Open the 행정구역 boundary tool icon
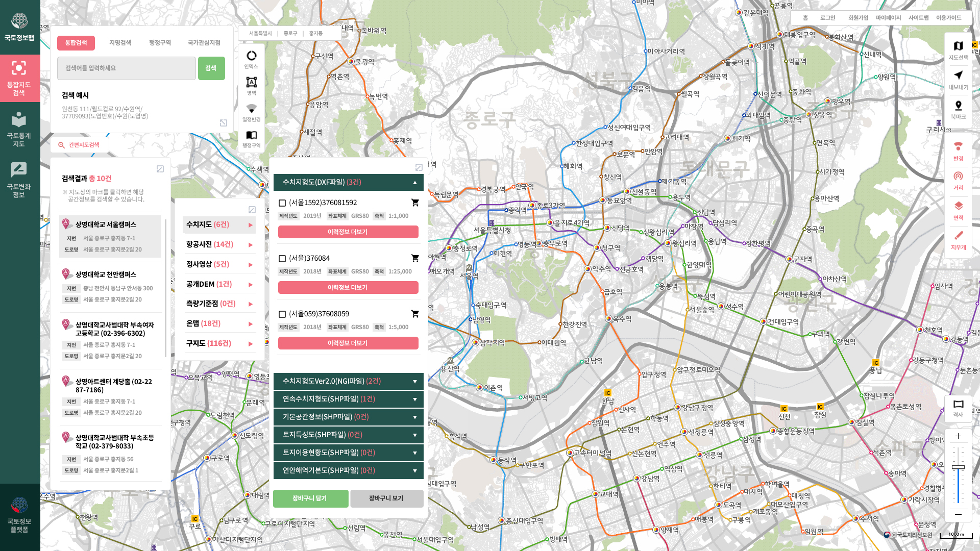The image size is (980, 551). point(251,136)
